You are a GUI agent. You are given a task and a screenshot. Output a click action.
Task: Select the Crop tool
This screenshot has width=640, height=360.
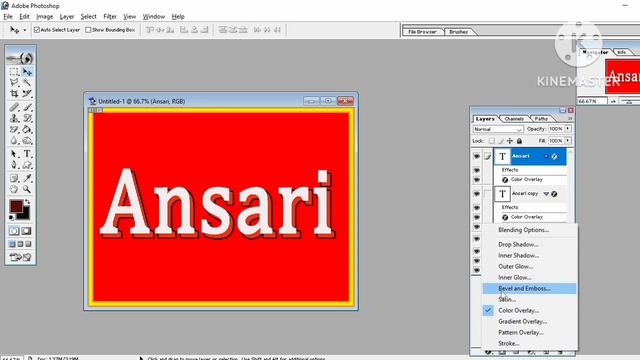click(x=14, y=93)
